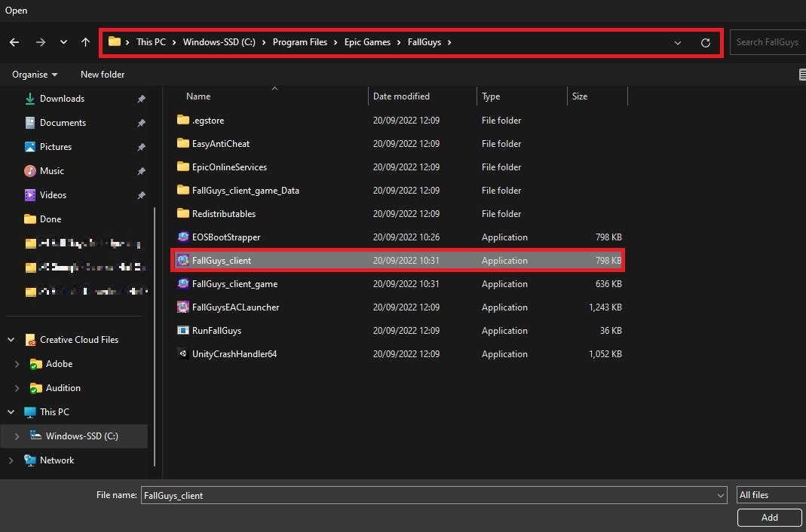Image resolution: width=806 pixels, height=532 pixels.
Task: Click the Search FallGuys field
Action: point(768,43)
